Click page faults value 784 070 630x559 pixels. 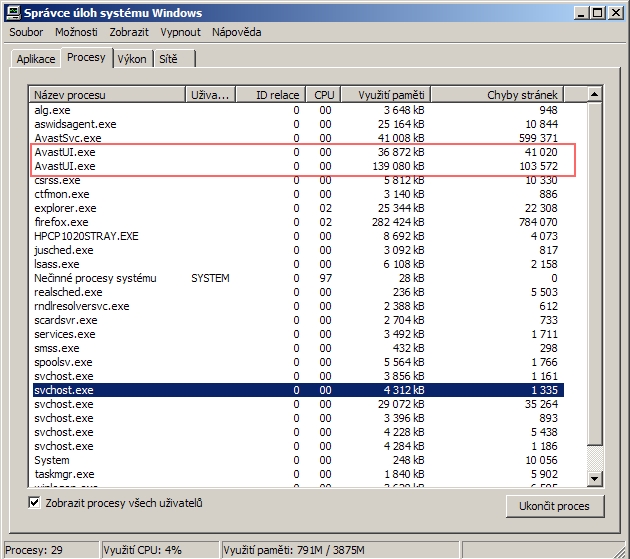click(538, 222)
